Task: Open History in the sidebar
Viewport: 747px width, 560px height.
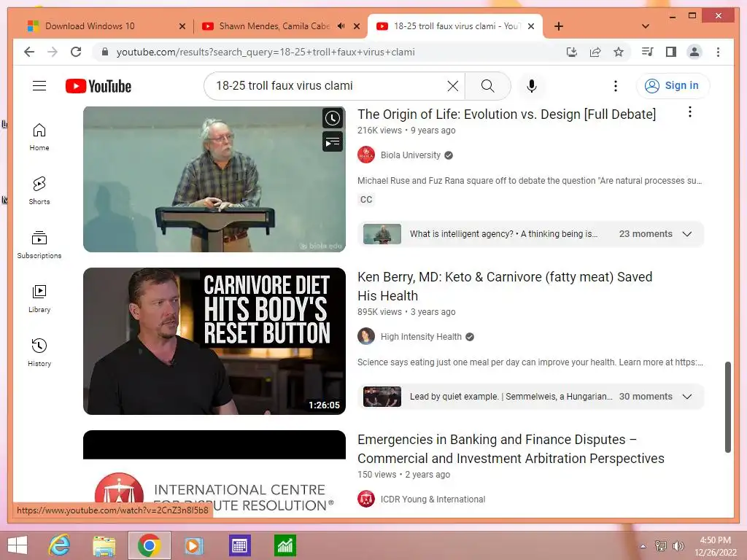Action: click(x=39, y=352)
